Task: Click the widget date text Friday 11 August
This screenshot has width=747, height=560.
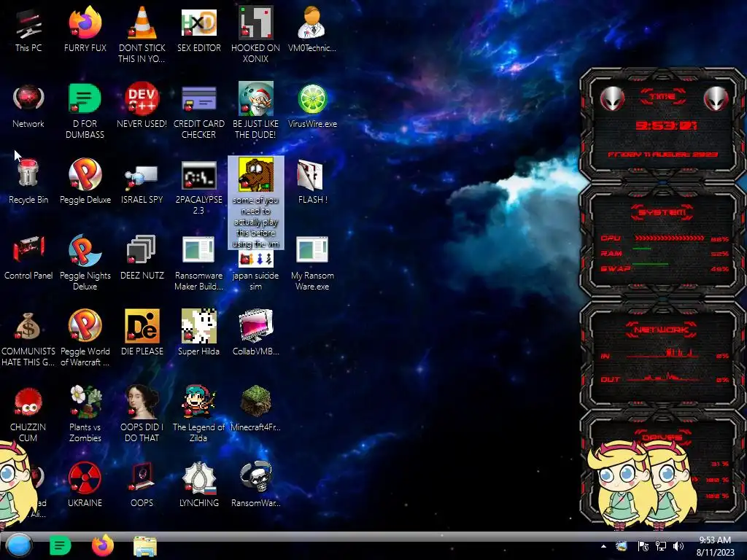Action: pos(662,155)
